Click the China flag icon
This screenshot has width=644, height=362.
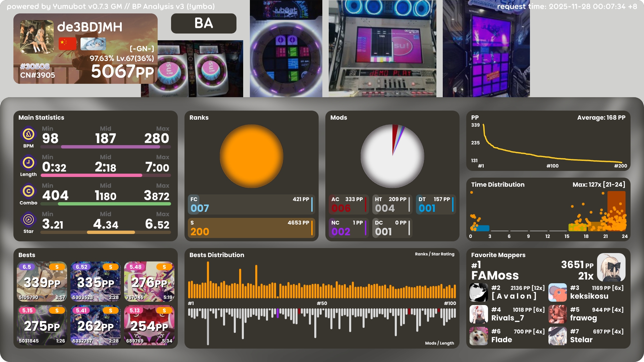(x=67, y=44)
